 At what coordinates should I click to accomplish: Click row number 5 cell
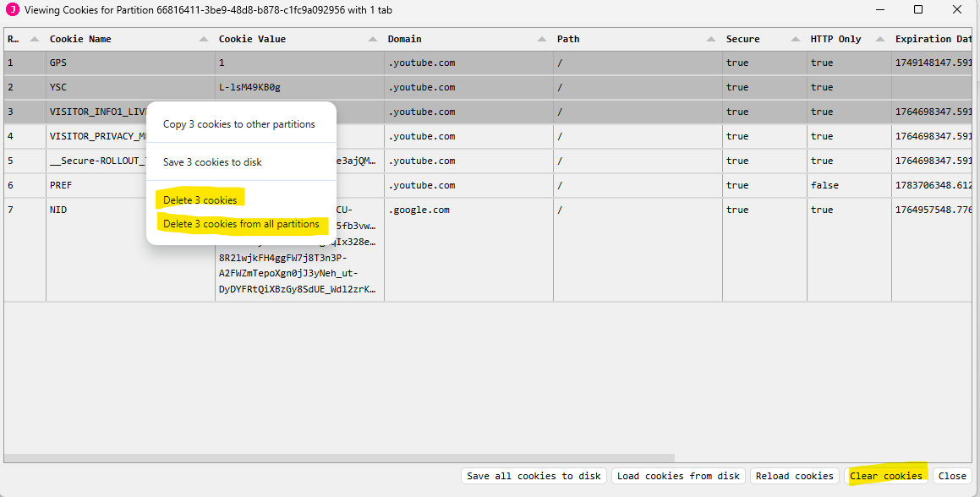pyautogui.click(x=25, y=161)
